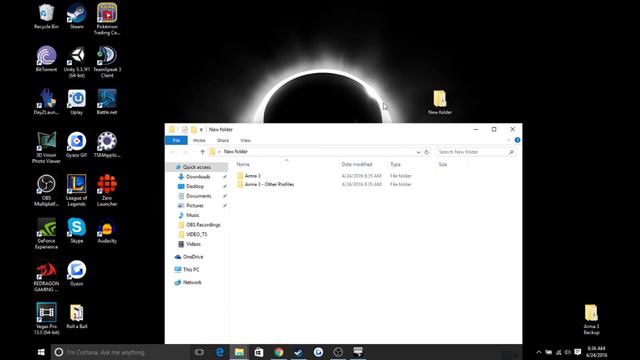Launch Microsoft Edge from taskbar
This screenshot has width=640, height=360.
220,352
